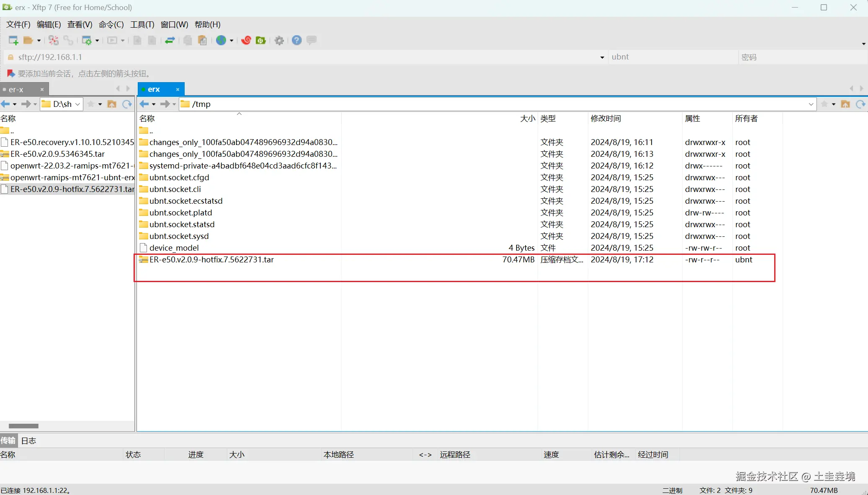Screen dimensions: 868x495
Task: Select ER-e50.v2.0.9-hotfix.7.5622731.tar in remote pane
Action: point(211,259)
